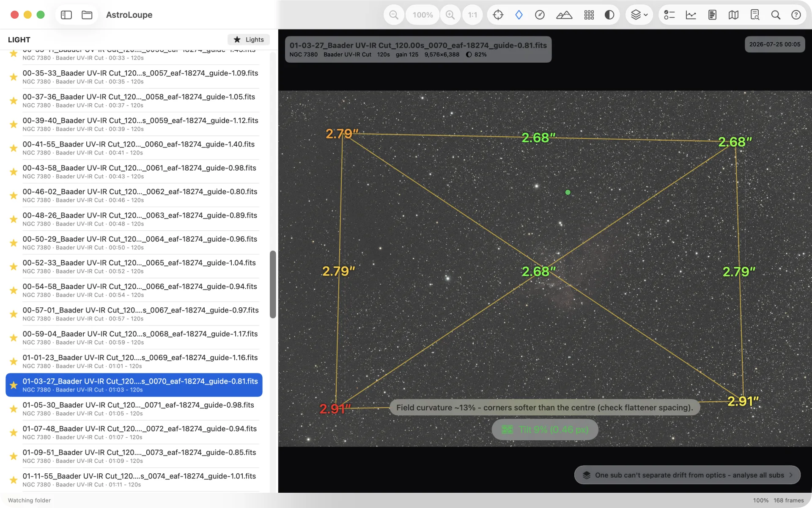Click the Lights filter button
This screenshot has height=508, width=812.
click(x=249, y=39)
